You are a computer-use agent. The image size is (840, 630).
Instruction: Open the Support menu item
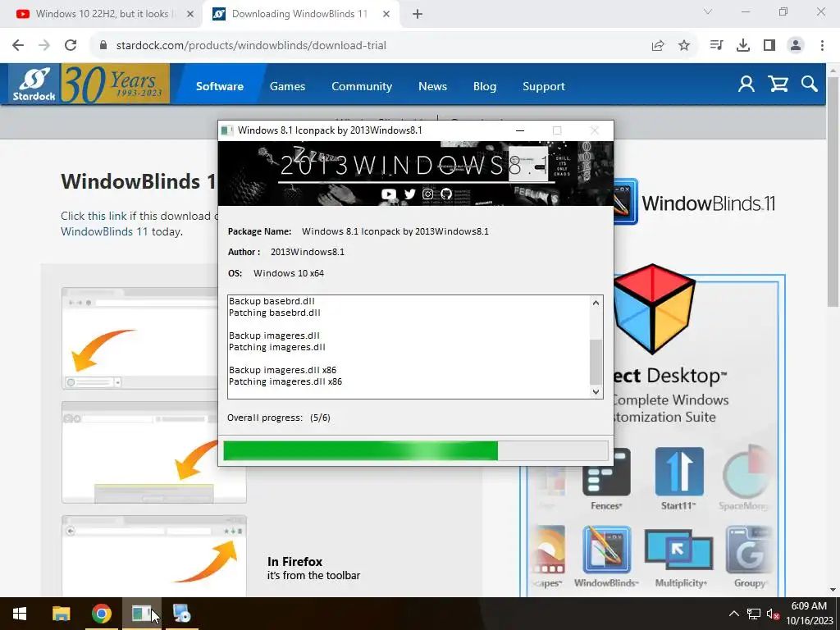[x=544, y=86]
